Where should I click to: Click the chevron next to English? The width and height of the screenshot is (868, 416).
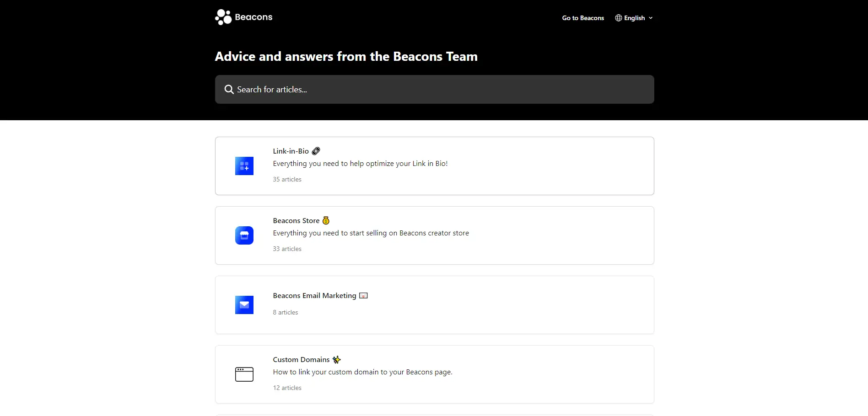(651, 18)
